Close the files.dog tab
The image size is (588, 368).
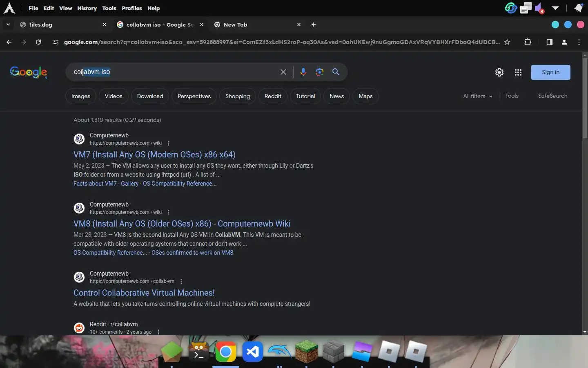105,25
